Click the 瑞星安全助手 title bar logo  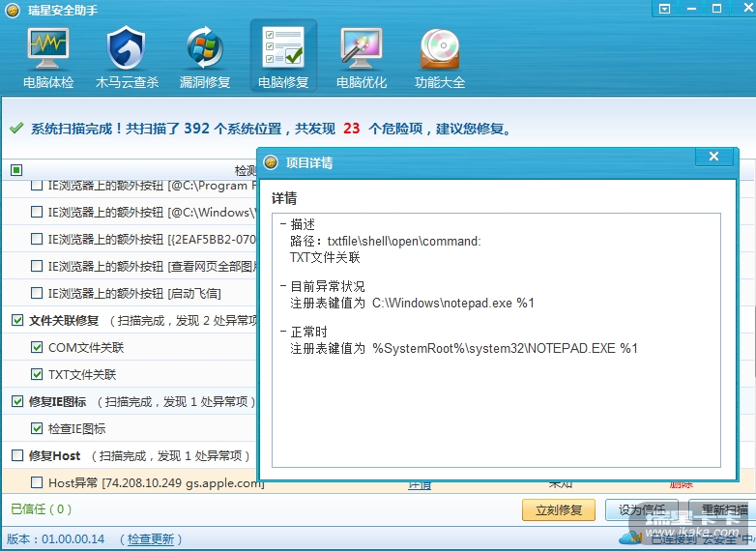(13, 10)
